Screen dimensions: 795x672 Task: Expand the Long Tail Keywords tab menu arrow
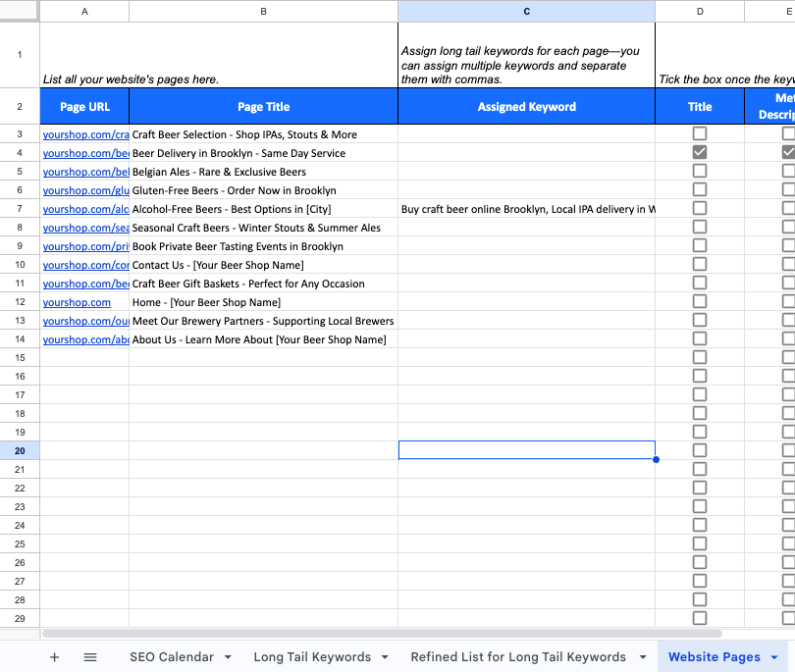(x=385, y=657)
